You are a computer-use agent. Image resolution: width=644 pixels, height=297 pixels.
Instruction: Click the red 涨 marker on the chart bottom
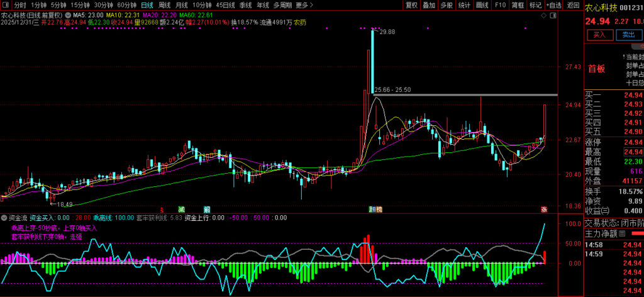544,208
